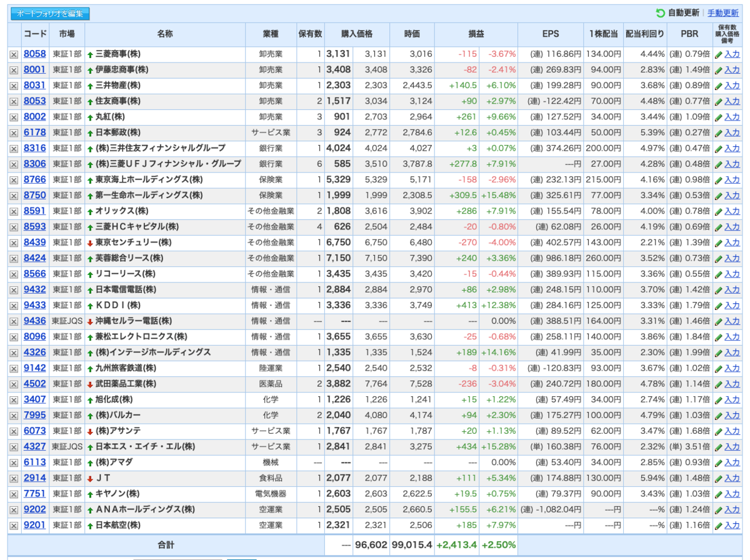This screenshot has width=750, height=560.
Task: Click the (単) 3.51倍 PBR value
Action: coord(689,446)
